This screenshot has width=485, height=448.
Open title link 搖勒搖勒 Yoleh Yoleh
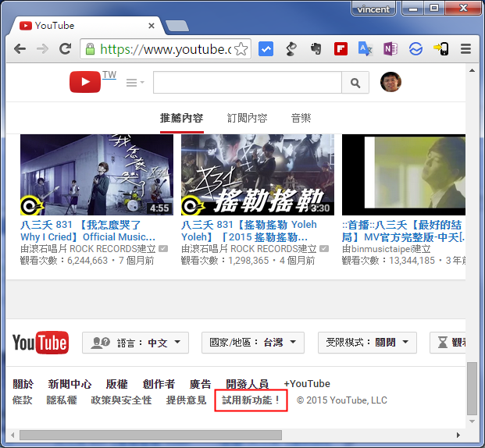coord(249,231)
